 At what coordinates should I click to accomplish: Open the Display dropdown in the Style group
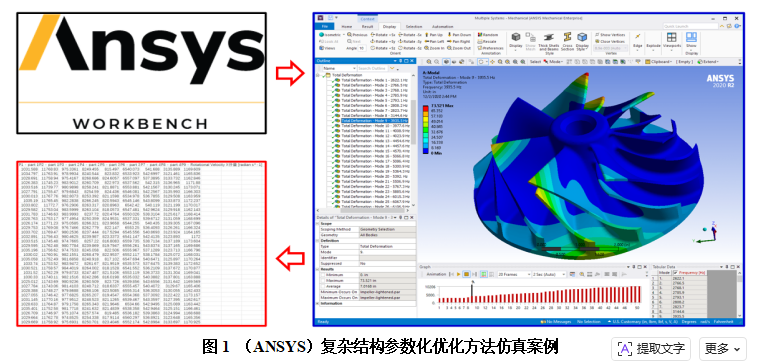click(516, 42)
